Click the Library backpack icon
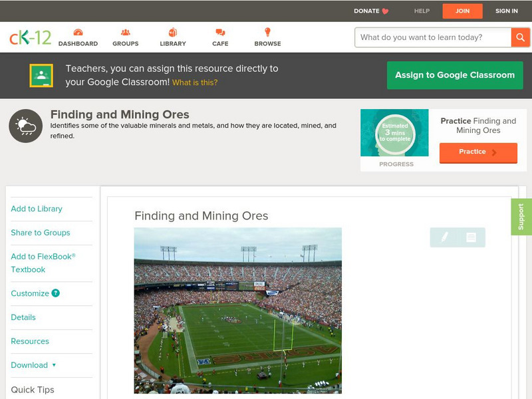The height and width of the screenshot is (399, 532). pos(173,32)
